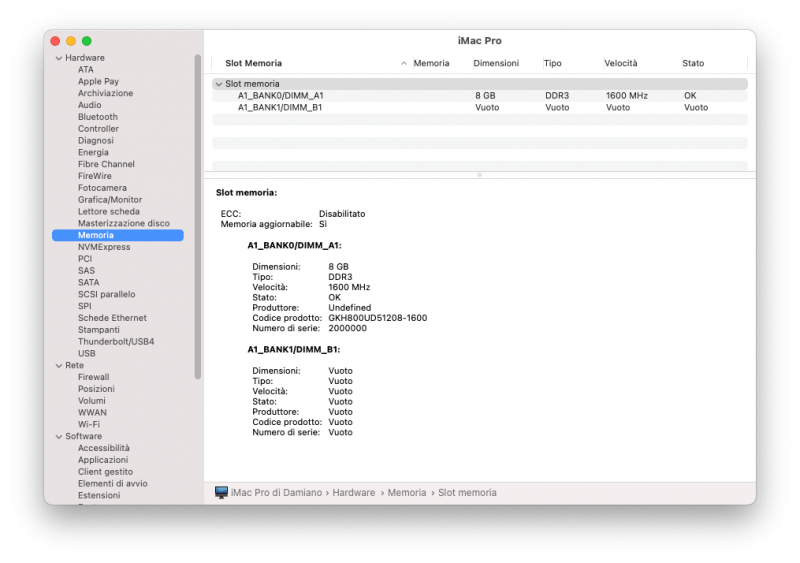Open Wi-Fi under Rete section
Screen dimensions: 800x563
pos(89,424)
